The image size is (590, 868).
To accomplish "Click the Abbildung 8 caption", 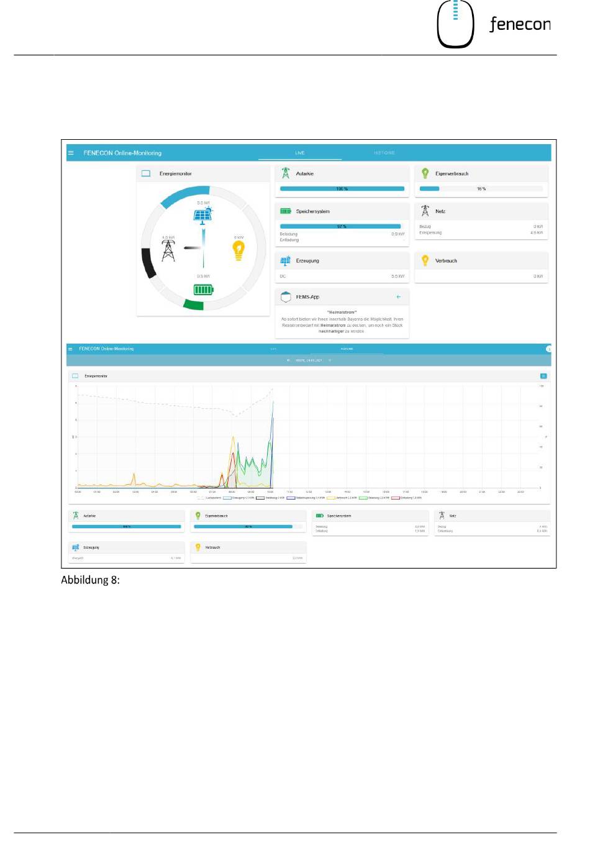I will click(x=90, y=580).
